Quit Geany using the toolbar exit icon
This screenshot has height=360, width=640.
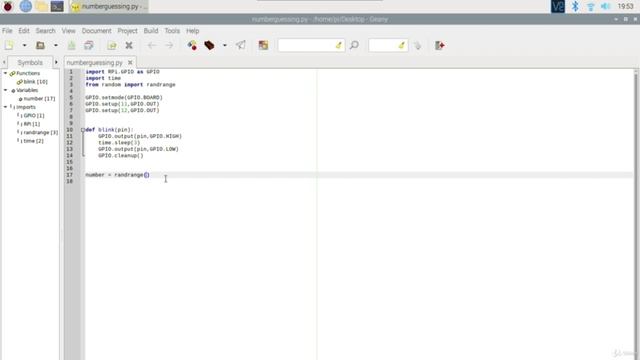(x=440, y=45)
